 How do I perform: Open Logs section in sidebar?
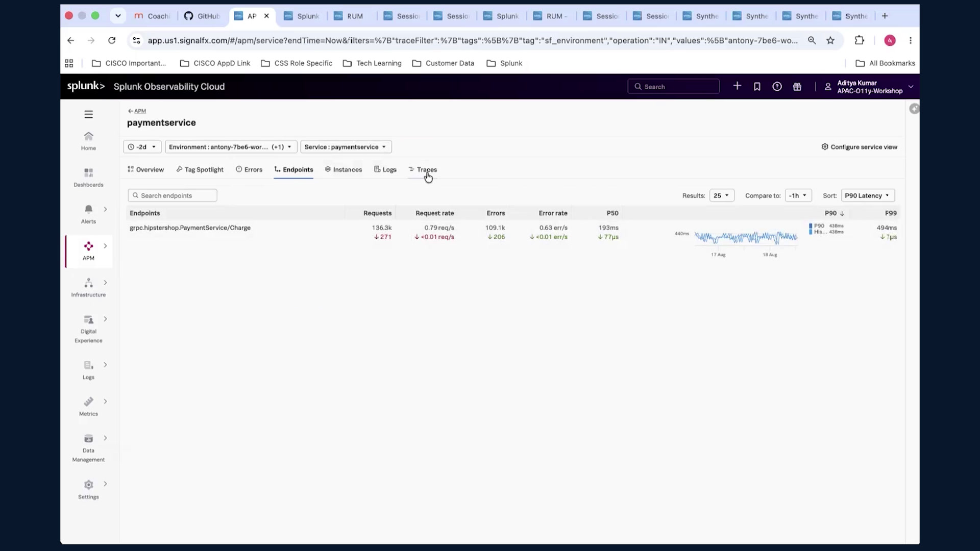click(88, 370)
